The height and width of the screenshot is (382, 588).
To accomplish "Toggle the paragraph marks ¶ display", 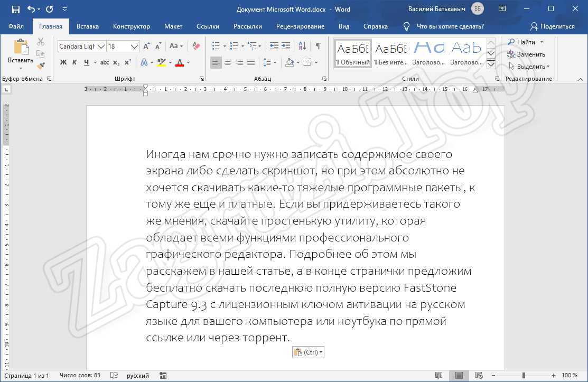I will 318,46.
